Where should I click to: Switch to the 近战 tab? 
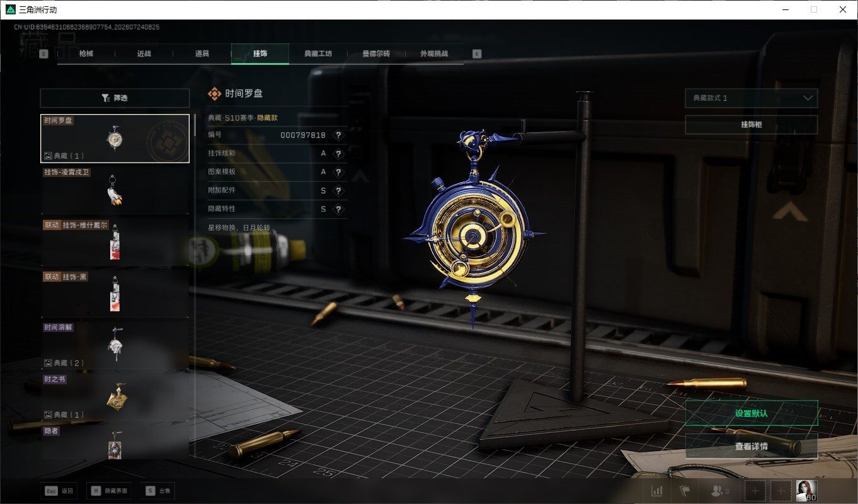[x=144, y=54]
